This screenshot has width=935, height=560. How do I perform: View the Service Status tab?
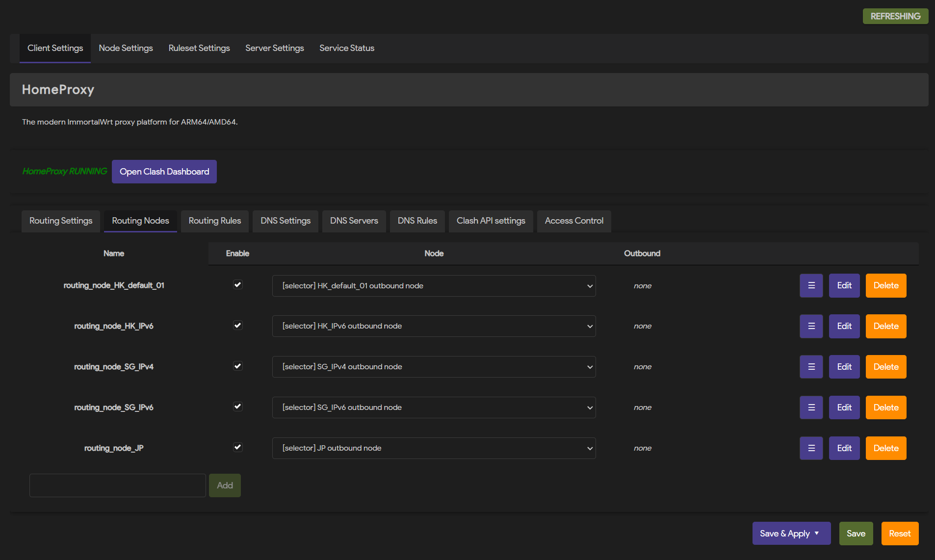[347, 48]
